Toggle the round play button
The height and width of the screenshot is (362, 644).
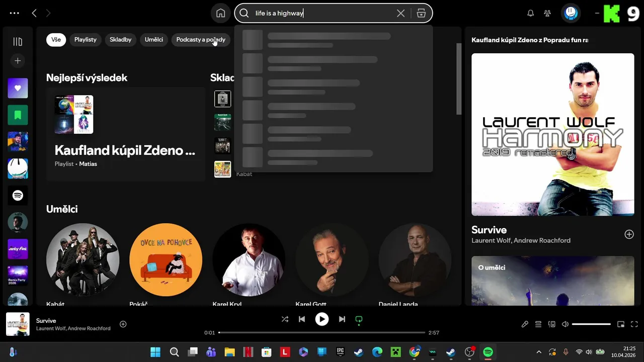click(322, 319)
